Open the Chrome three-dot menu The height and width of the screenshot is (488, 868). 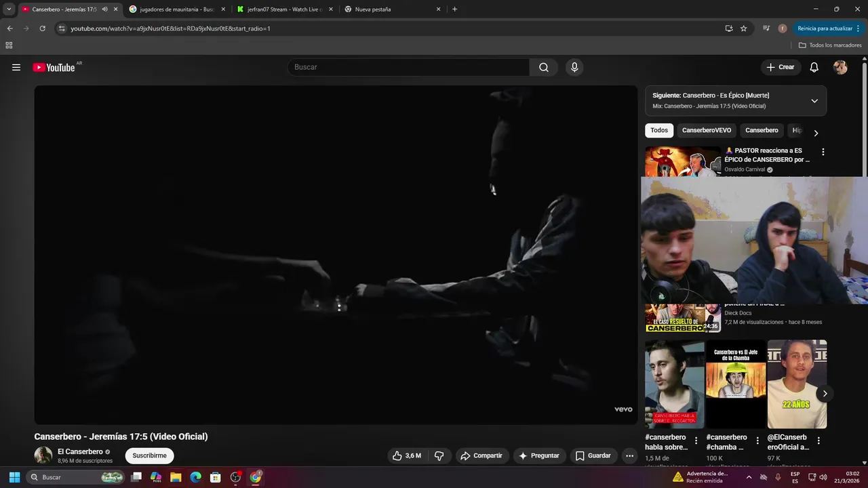(x=858, y=28)
